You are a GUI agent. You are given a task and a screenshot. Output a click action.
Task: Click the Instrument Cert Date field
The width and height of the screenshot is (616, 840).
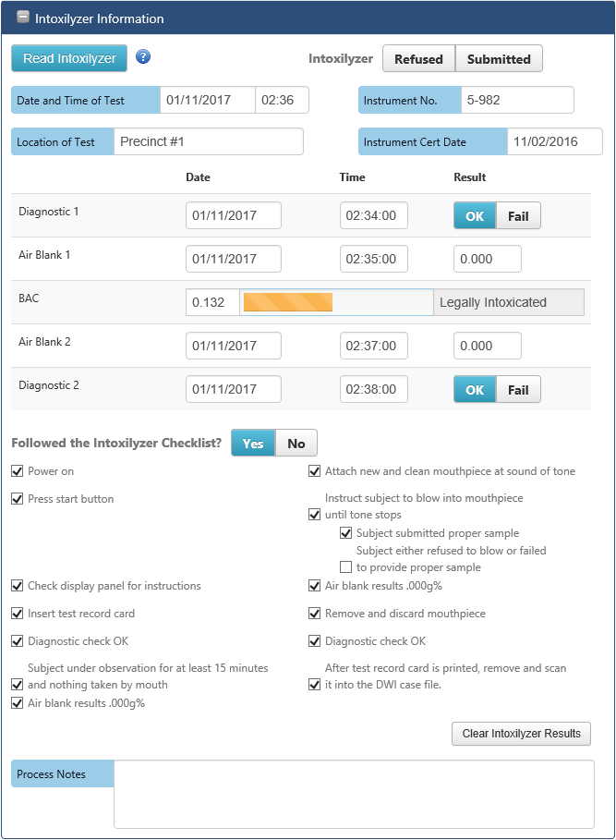(x=554, y=142)
